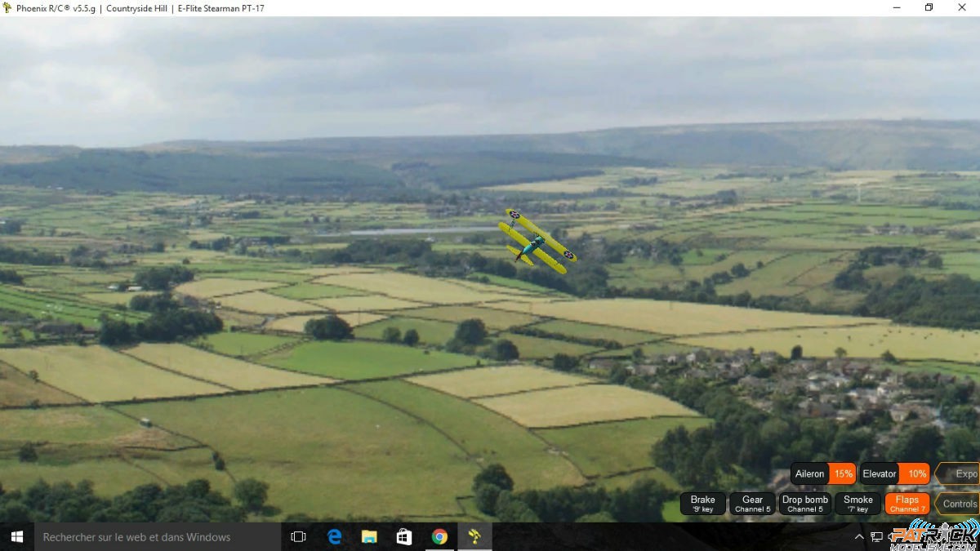Click the yellow Stearman biplane model
This screenshot has width=980, height=551.
pos(537,241)
